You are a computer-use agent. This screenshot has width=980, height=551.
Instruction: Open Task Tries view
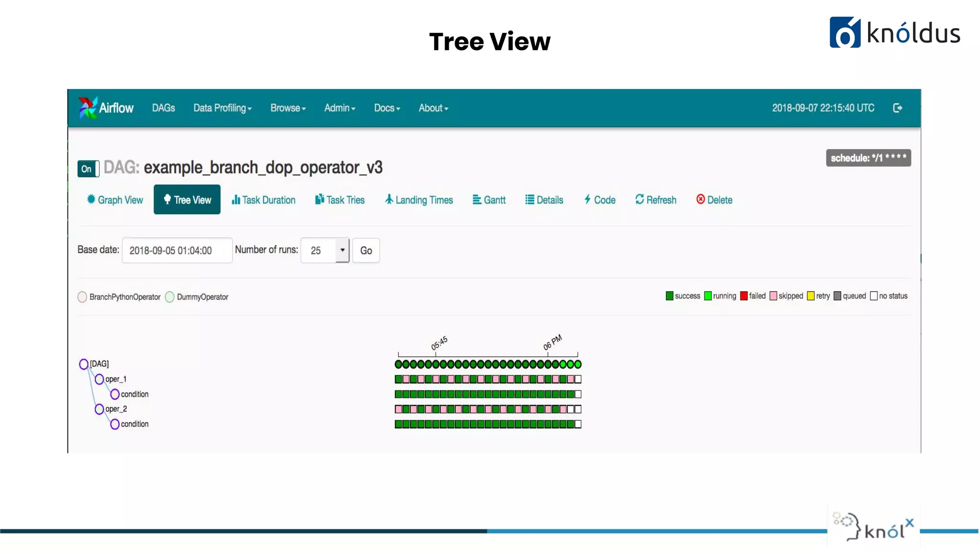click(340, 200)
